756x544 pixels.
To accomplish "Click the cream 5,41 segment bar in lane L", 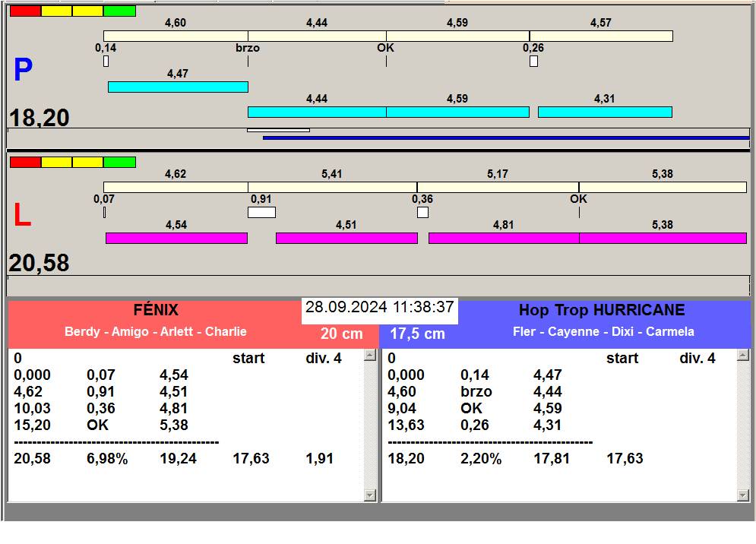I will [332, 187].
